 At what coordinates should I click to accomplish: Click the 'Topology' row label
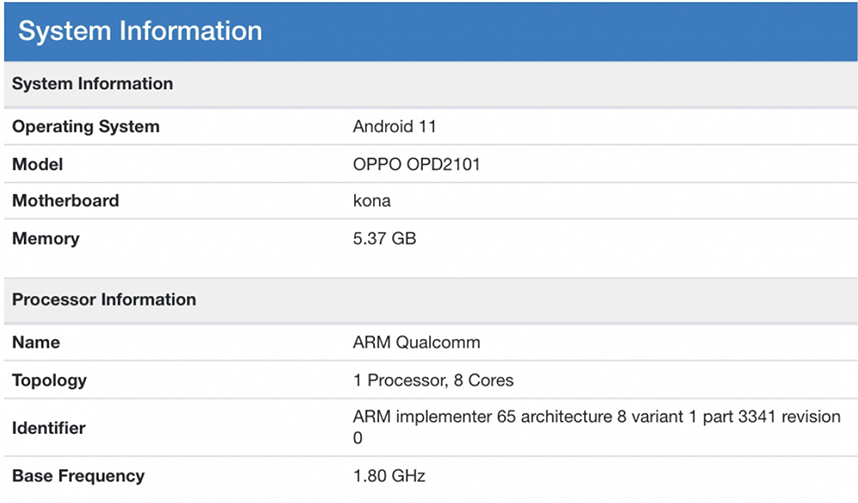coord(49,380)
